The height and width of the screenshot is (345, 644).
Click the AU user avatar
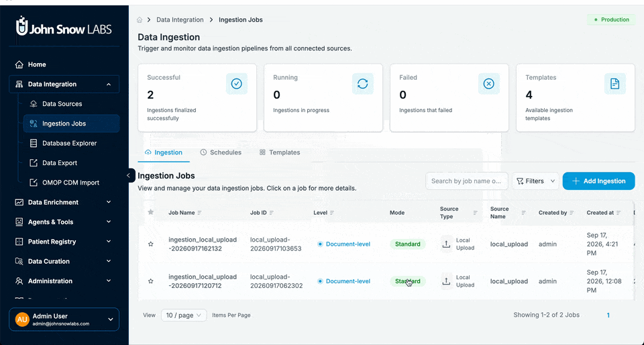click(x=22, y=319)
